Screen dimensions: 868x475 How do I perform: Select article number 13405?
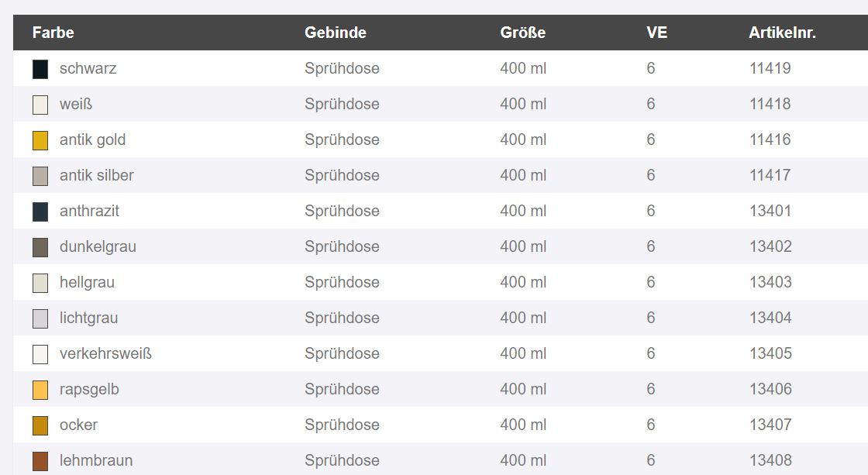click(770, 353)
